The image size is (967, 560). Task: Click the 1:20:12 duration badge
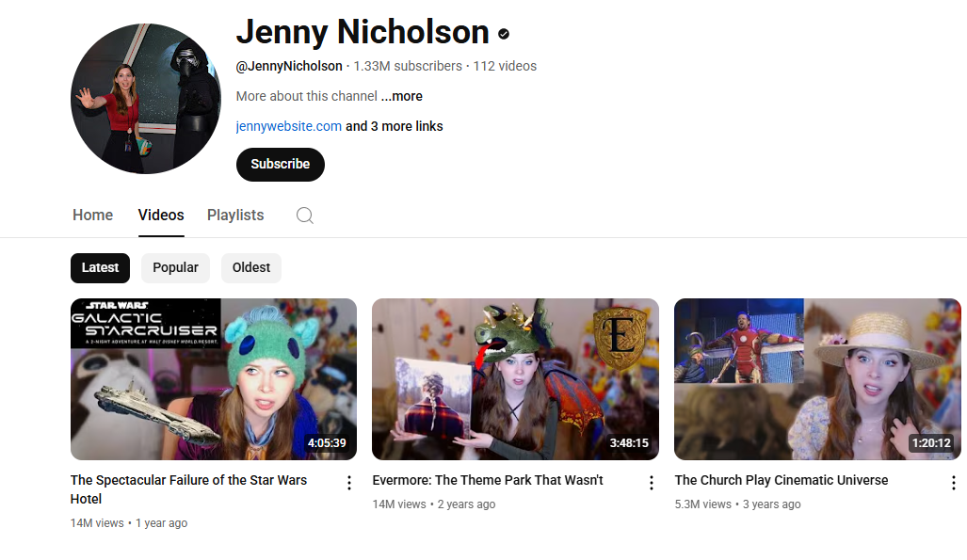pyautogui.click(x=931, y=442)
